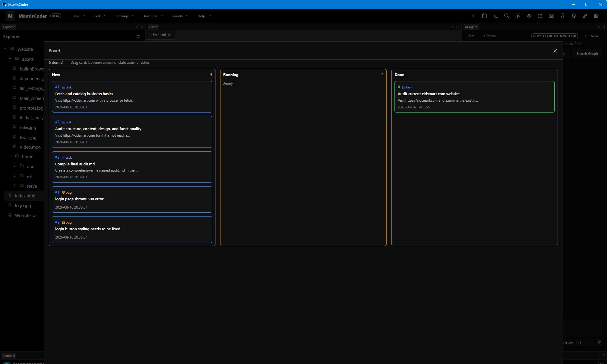Click the DEEPSEEK | DEEPSEEK-V4-FLASH model badge
This screenshot has width=607, height=364.
[554, 36]
